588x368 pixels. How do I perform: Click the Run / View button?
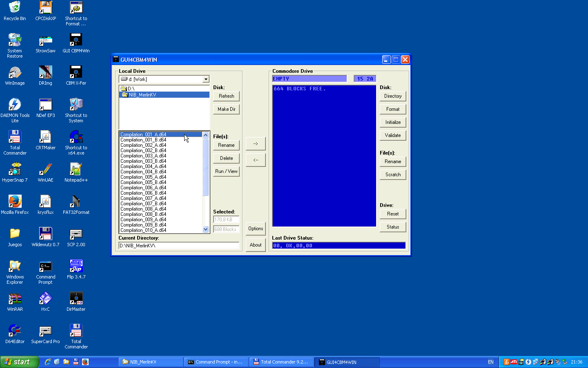(226, 171)
